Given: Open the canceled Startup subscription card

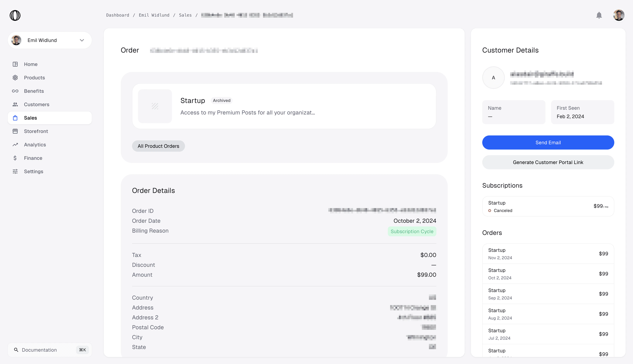Looking at the screenshot, I should [548, 206].
